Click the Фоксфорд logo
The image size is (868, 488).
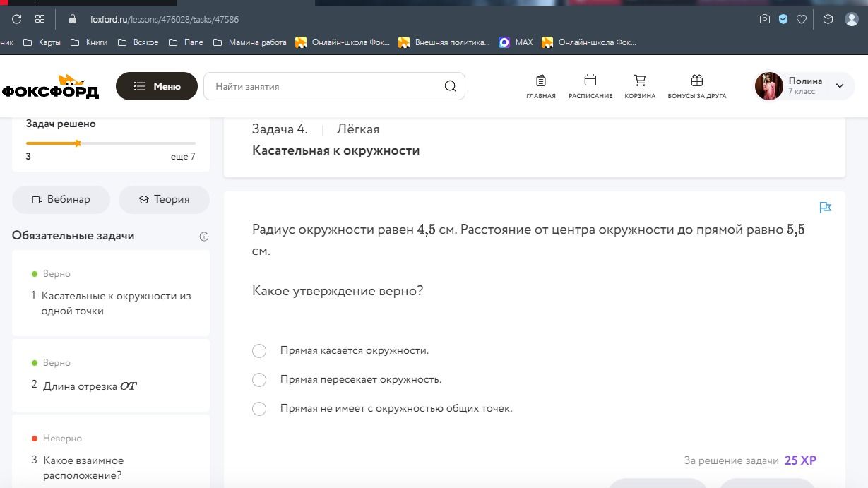click(49, 87)
